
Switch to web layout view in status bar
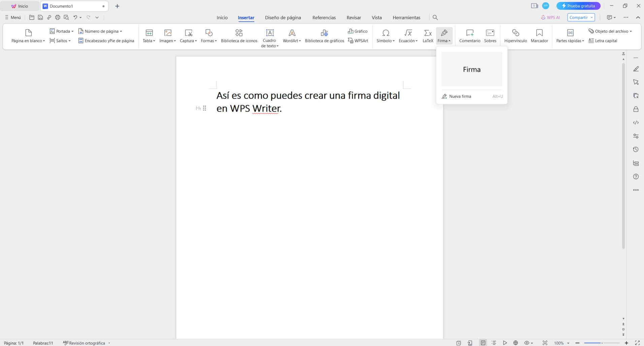pyautogui.click(x=516, y=343)
